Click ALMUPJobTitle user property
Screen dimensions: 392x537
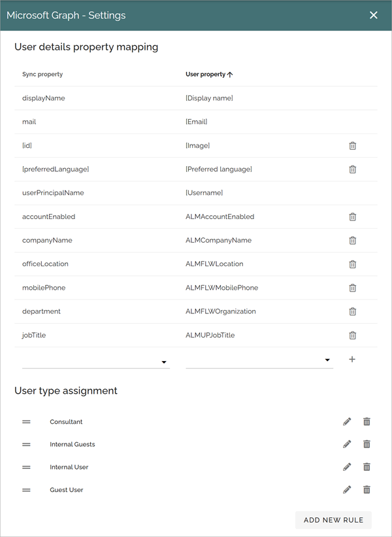point(210,336)
